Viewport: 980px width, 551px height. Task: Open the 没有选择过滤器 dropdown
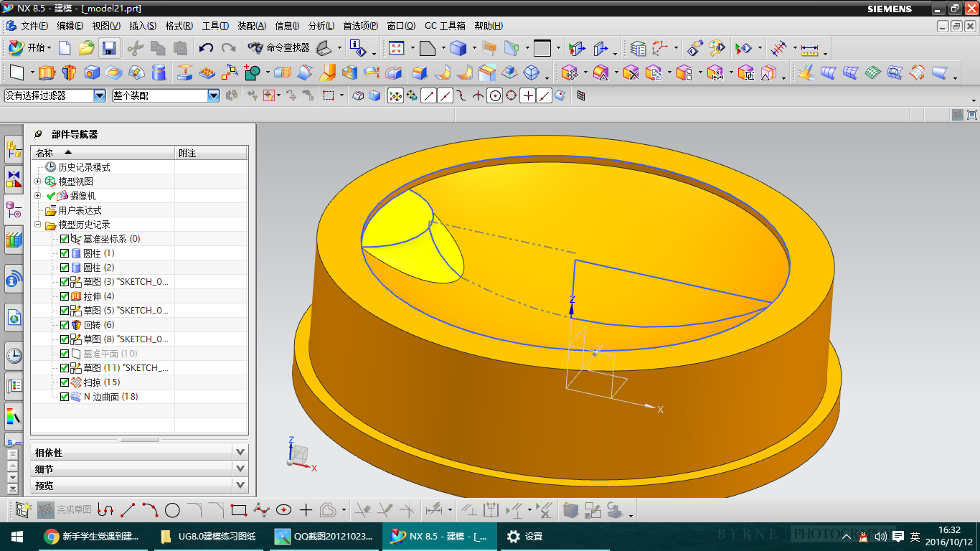tap(99, 95)
